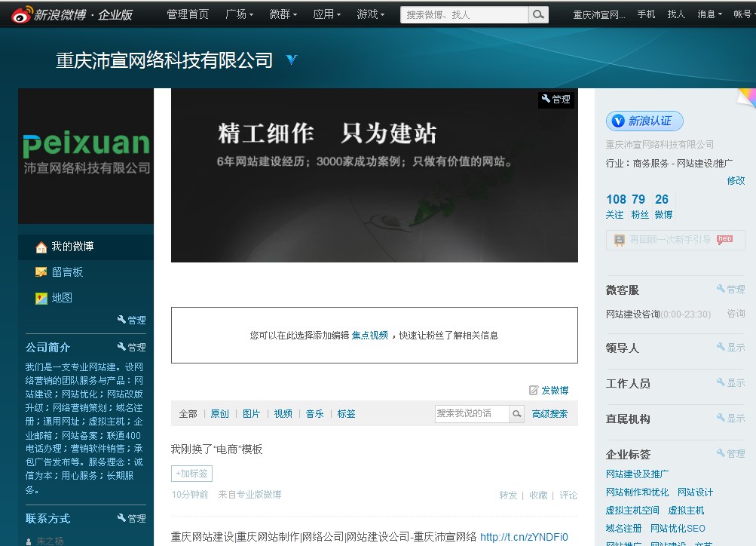Viewport: 756px width, 546px height.
Task: Click 管理 wrench on banner image
Action: coord(556,99)
